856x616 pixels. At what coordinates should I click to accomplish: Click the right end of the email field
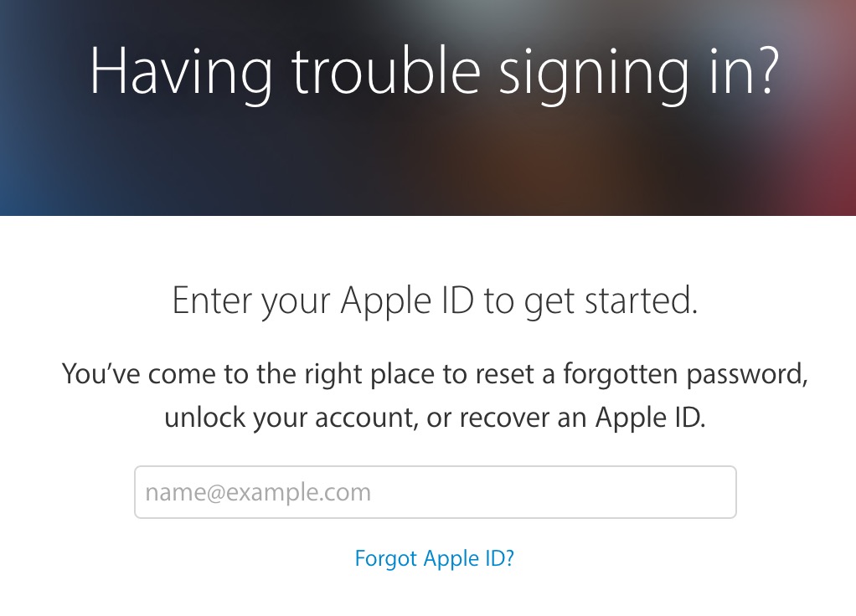click(x=709, y=492)
